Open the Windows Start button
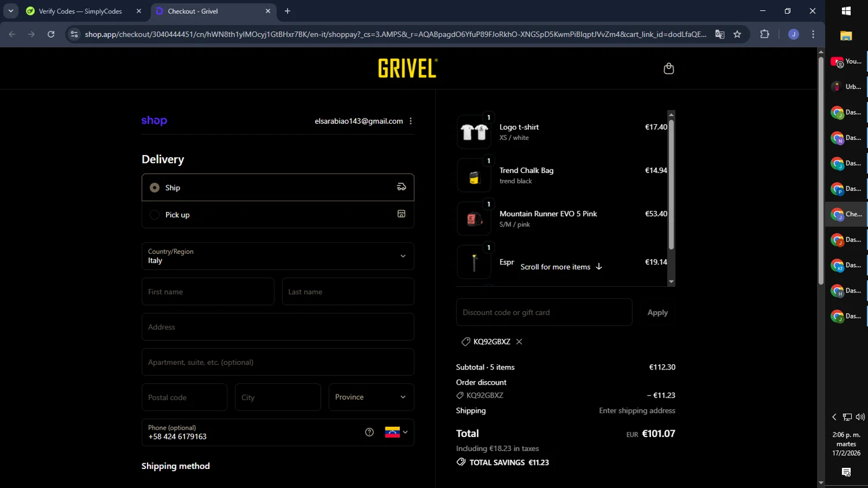868x488 pixels. click(846, 11)
